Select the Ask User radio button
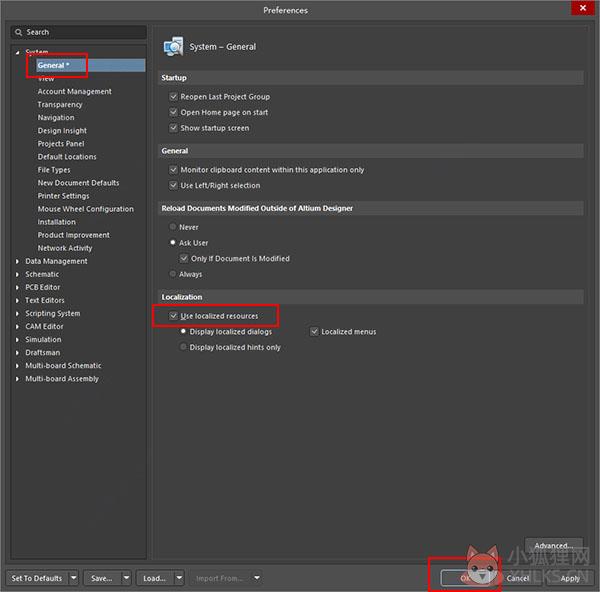 173,243
